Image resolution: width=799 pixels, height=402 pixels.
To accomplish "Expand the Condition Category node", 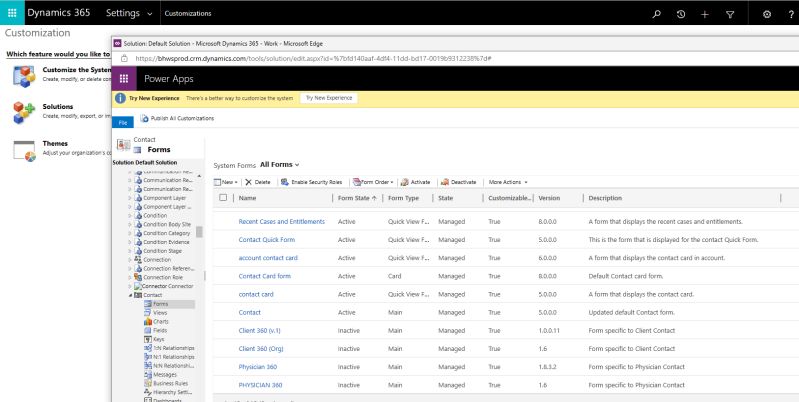I will click(x=129, y=233).
